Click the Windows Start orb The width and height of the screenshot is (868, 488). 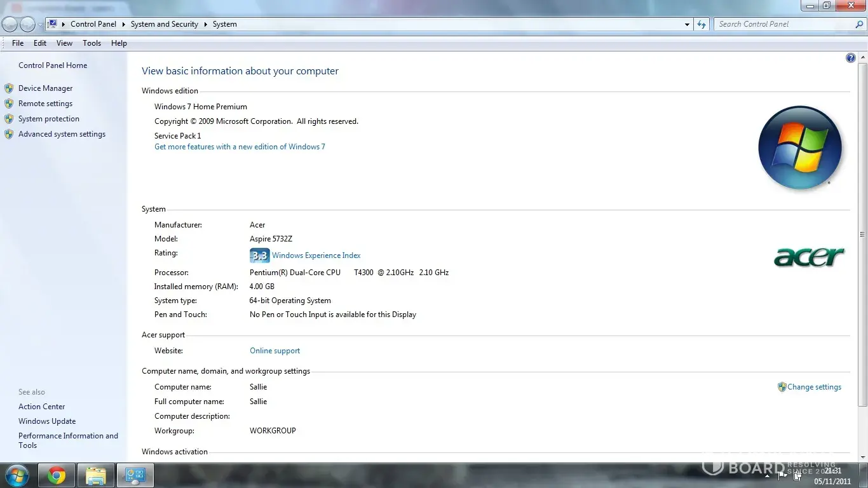[x=16, y=475]
